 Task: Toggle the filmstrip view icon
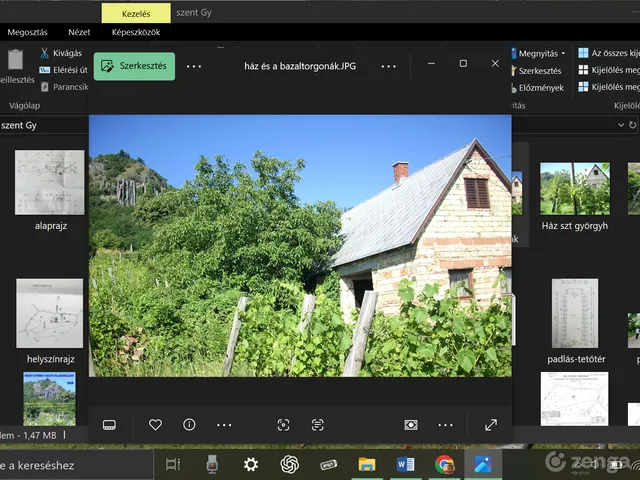[109, 425]
